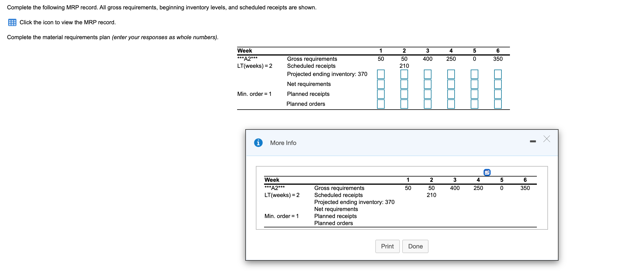Click 'Scheduled receipts' label in the More Info popup

click(x=338, y=195)
